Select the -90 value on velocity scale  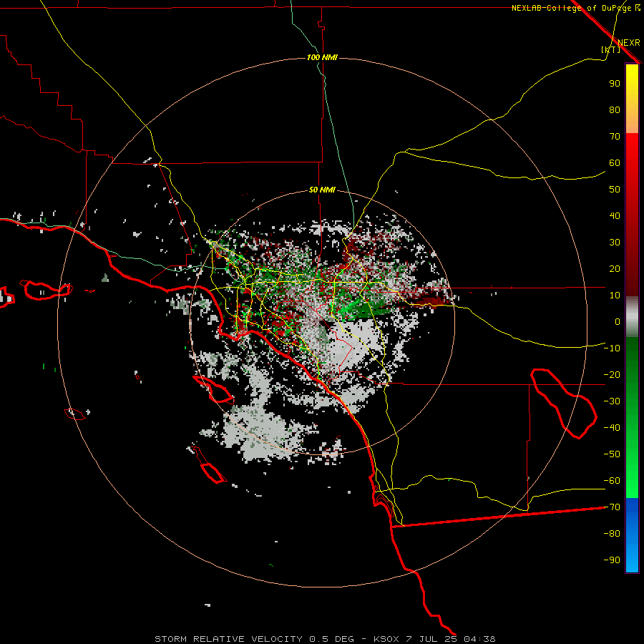pos(612,560)
